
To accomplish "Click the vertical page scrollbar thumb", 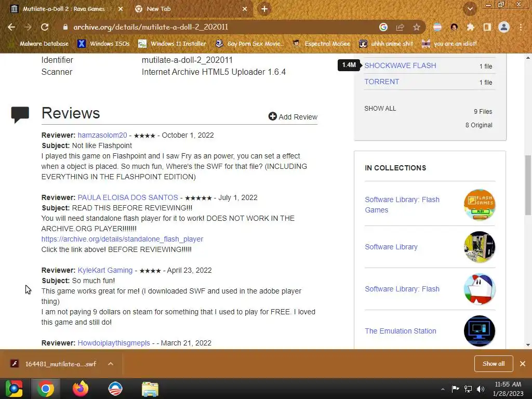I will click(x=528, y=185).
